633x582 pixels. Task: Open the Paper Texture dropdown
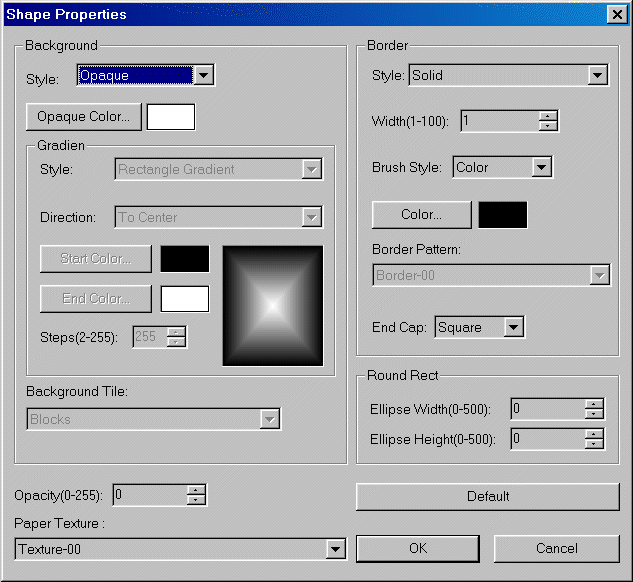coord(335,549)
